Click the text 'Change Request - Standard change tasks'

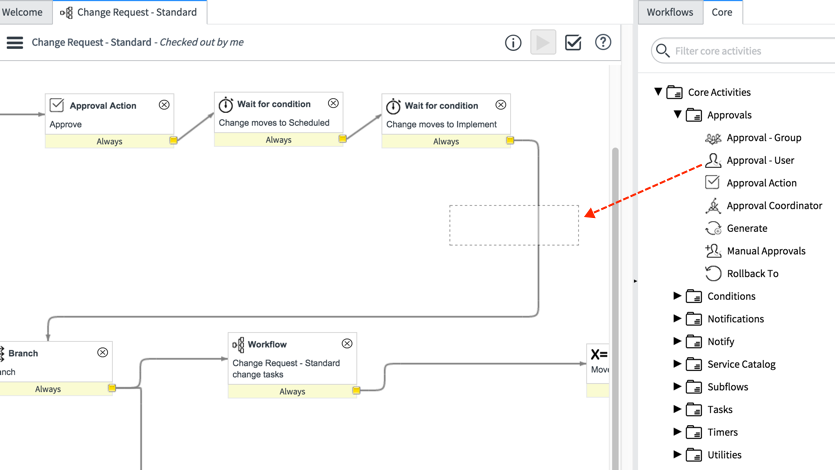(x=286, y=368)
